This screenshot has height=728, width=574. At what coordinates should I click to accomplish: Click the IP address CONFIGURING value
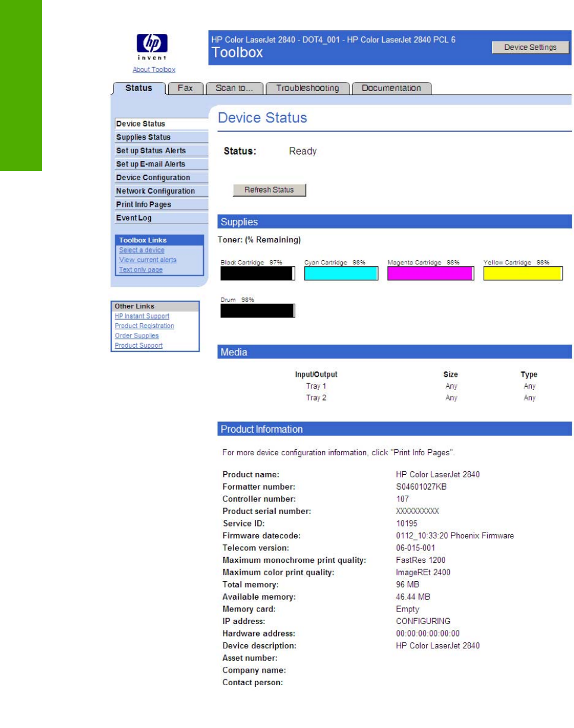click(423, 622)
